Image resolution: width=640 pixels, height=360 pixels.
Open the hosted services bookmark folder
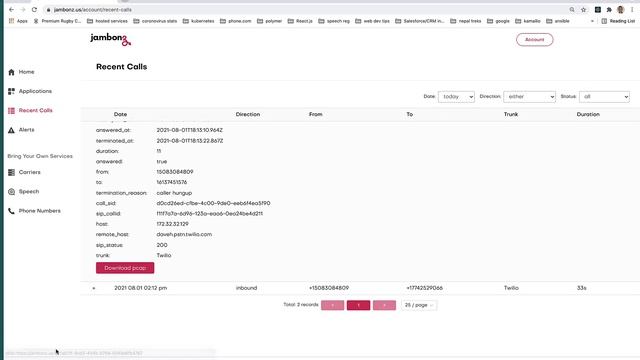click(107, 21)
